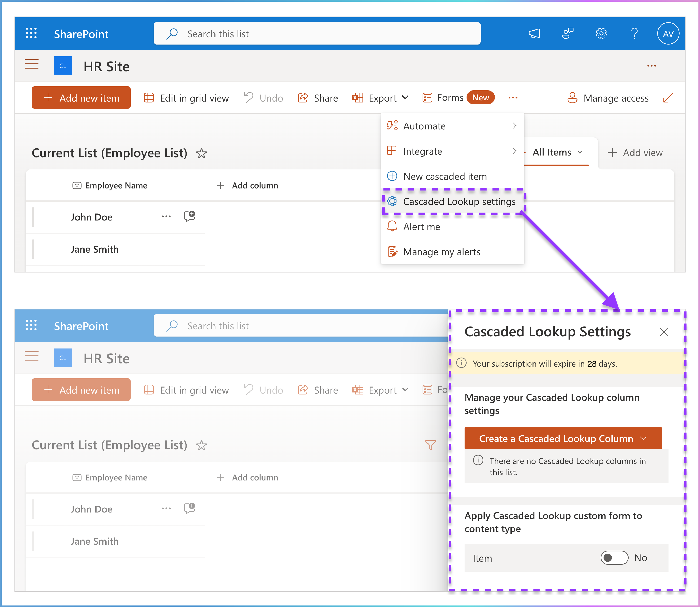Click Employee Name header in bottom window
The height and width of the screenshot is (607, 700).
(x=110, y=477)
